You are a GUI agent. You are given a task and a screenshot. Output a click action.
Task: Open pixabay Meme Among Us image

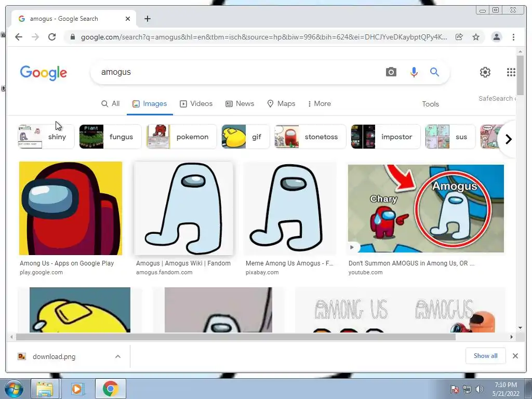[290, 208]
